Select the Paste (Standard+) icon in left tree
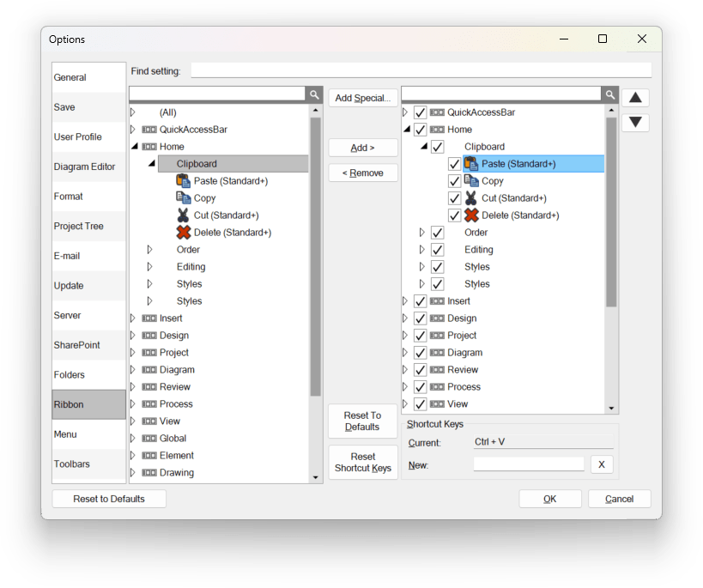 click(x=181, y=180)
